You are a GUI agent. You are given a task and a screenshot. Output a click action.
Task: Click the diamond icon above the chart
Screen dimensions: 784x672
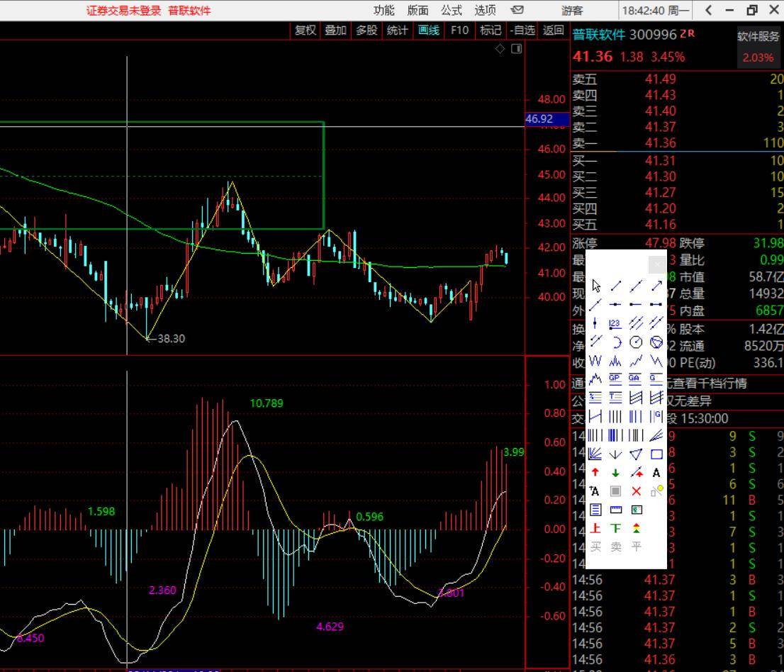click(x=500, y=48)
